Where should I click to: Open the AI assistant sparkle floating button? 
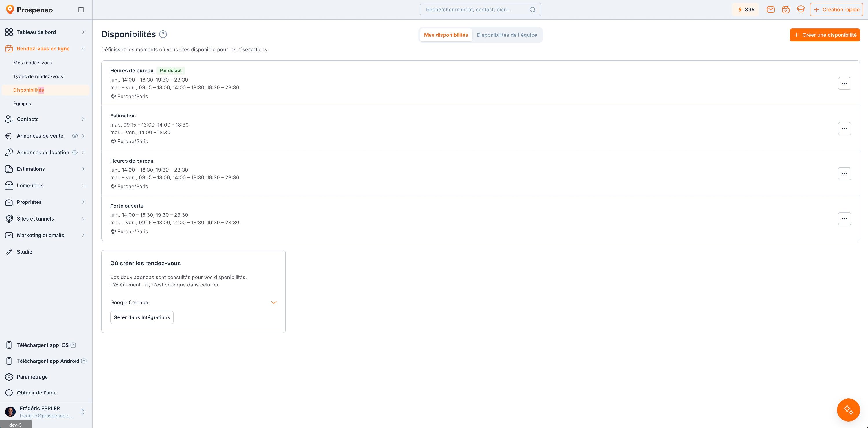(x=848, y=410)
